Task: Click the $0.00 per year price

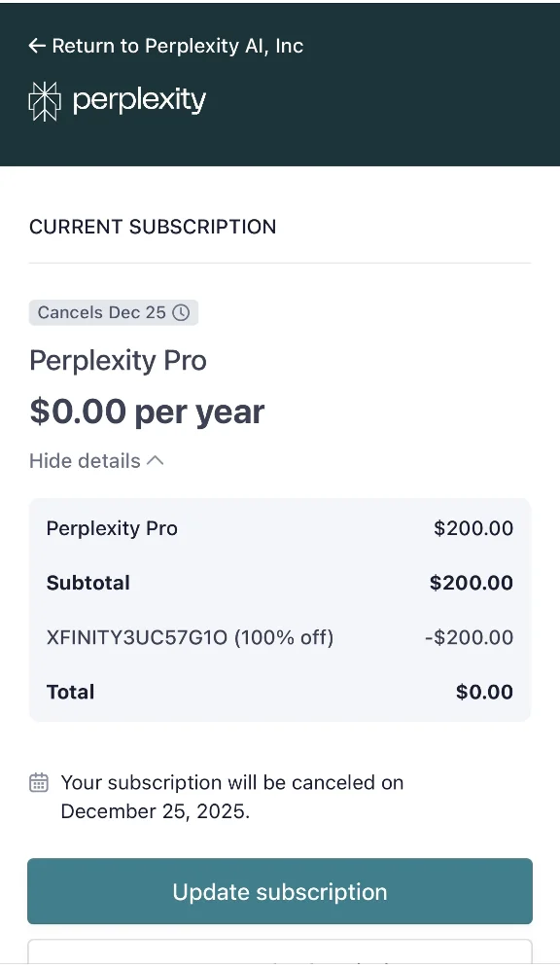Action: point(147,411)
